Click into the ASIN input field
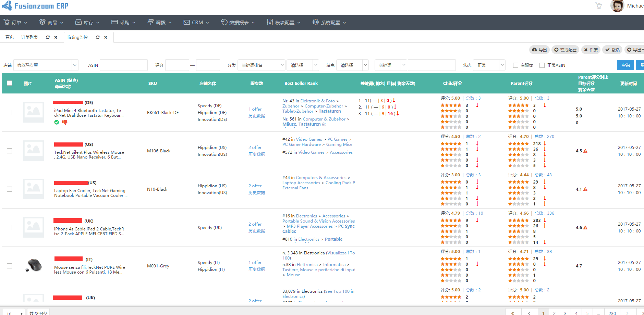Screen dimensions: 644x315 pyautogui.click(x=123, y=65)
